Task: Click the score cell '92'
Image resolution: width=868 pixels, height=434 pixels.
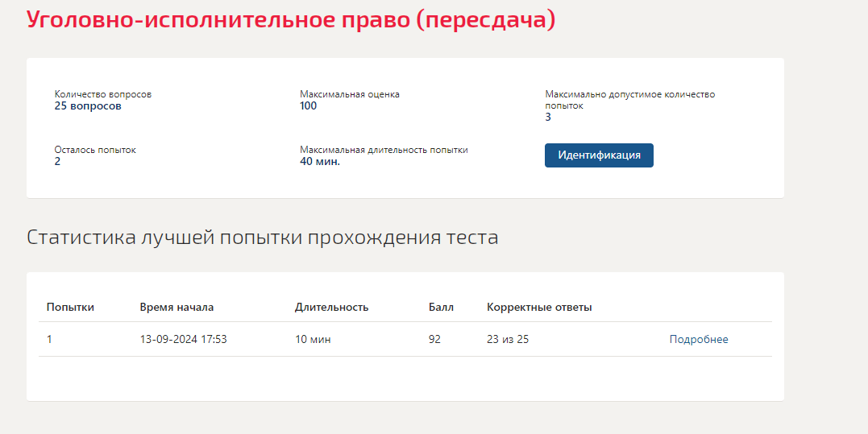Action: coord(434,340)
